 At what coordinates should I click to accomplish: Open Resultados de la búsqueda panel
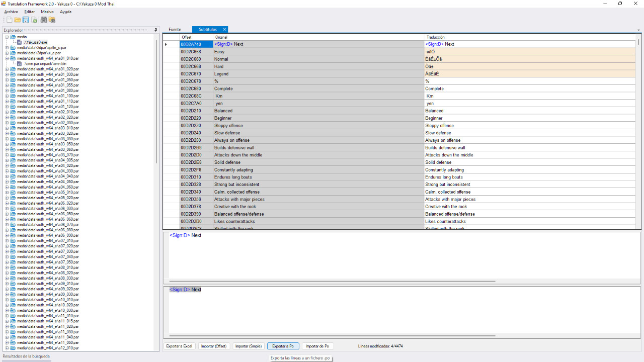tap(26, 356)
